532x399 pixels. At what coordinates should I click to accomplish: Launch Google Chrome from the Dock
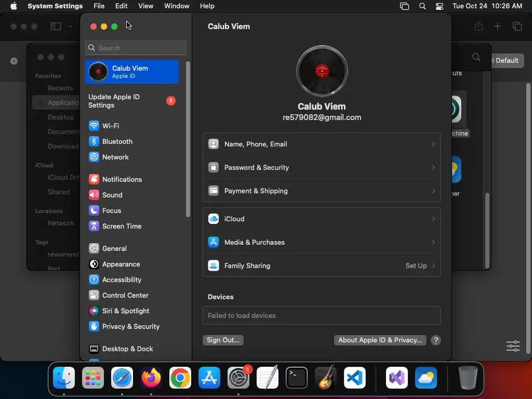click(x=180, y=378)
